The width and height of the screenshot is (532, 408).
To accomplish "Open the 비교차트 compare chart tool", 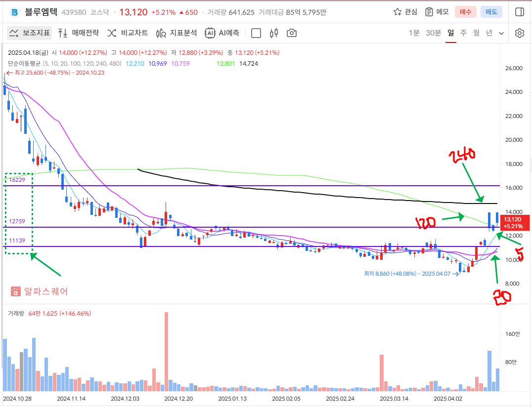I will 128,33.
